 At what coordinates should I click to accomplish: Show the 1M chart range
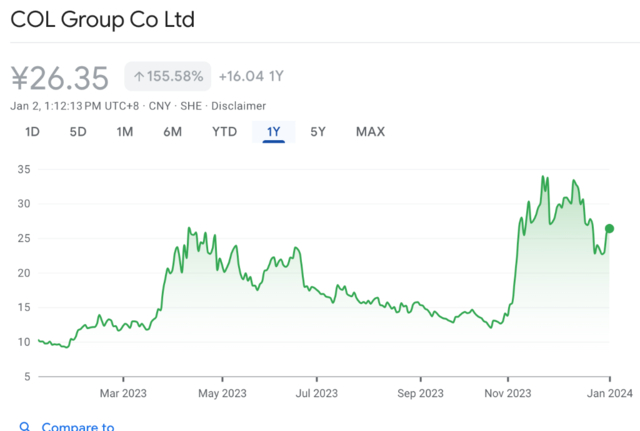pos(124,132)
